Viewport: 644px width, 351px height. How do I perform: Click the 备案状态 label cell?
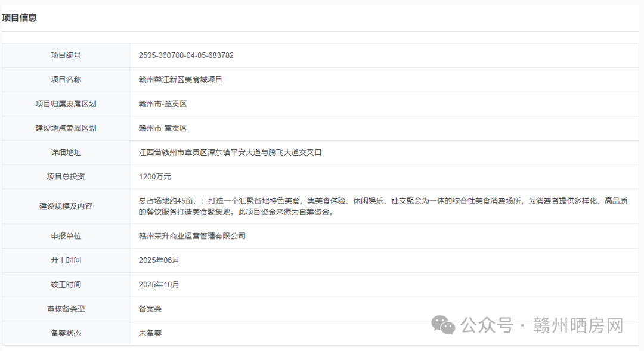point(66,333)
